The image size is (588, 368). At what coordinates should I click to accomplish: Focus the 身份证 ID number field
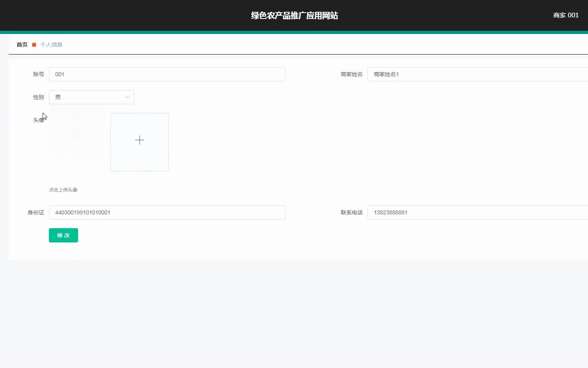(x=167, y=212)
